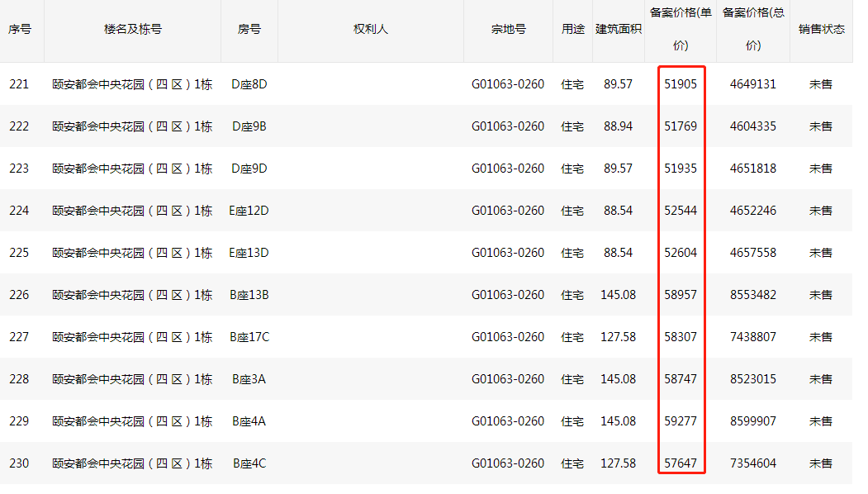Click the 销售状态 column header

[822, 30]
